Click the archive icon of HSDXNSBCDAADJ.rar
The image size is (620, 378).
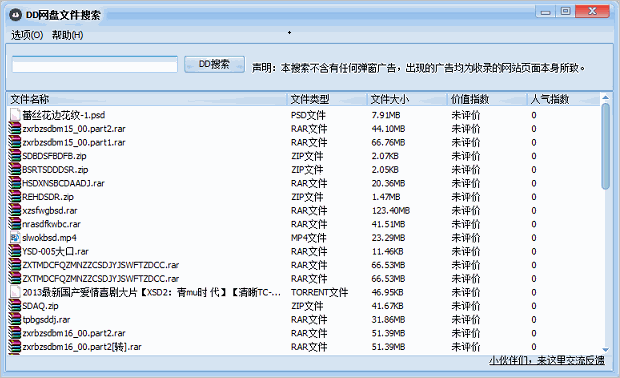pyautogui.click(x=15, y=183)
